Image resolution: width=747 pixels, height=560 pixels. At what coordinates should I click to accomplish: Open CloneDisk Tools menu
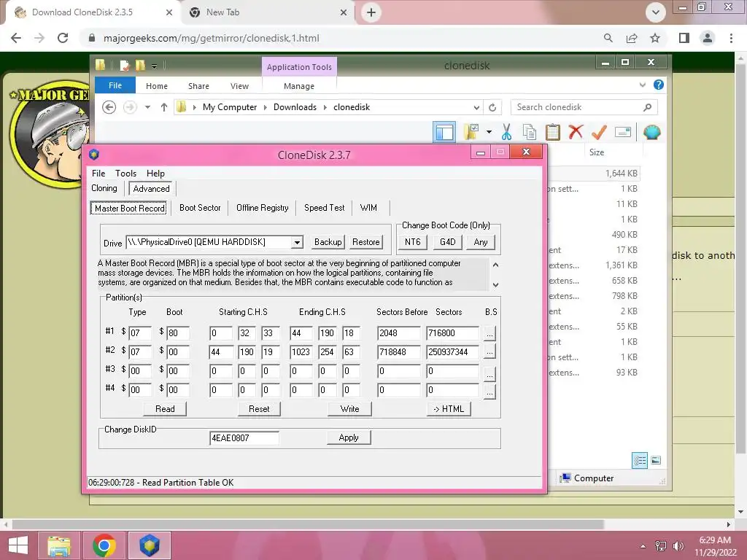click(125, 174)
